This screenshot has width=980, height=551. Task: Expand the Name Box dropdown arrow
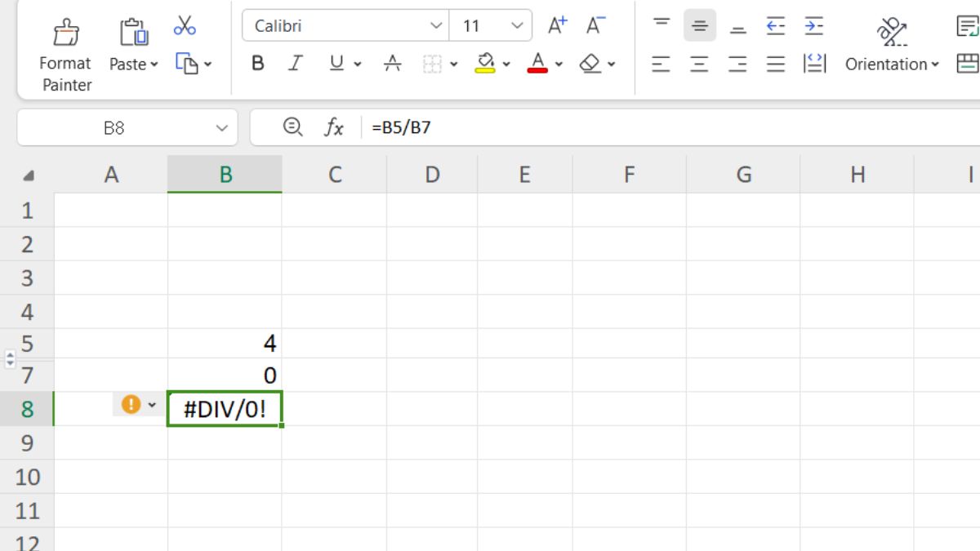[221, 128]
